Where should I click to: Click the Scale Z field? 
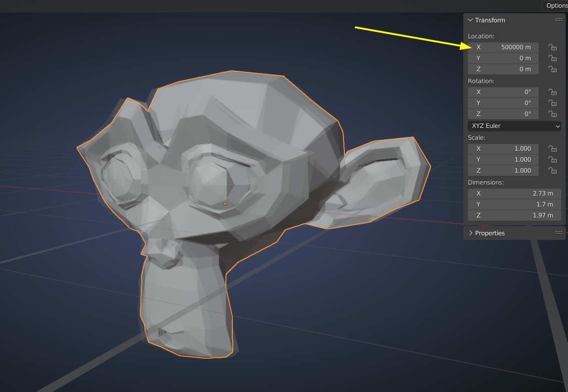click(503, 170)
